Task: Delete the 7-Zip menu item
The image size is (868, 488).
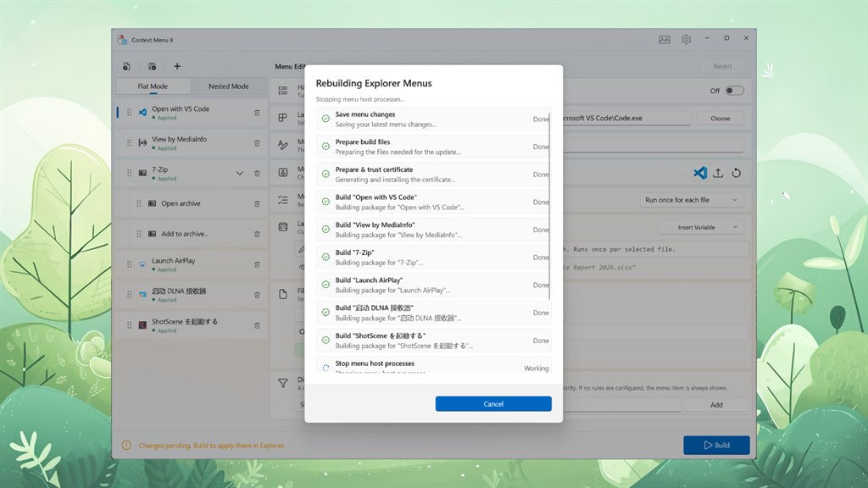Action: click(257, 173)
